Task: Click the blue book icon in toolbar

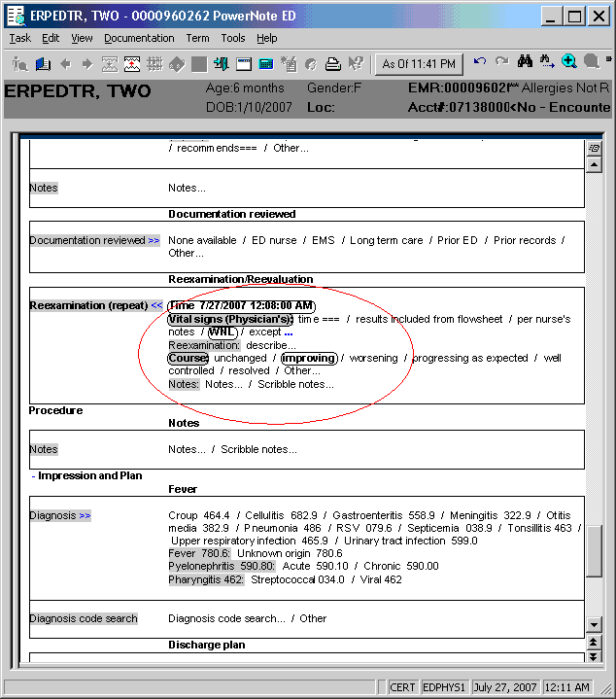Action: click(x=43, y=64)
